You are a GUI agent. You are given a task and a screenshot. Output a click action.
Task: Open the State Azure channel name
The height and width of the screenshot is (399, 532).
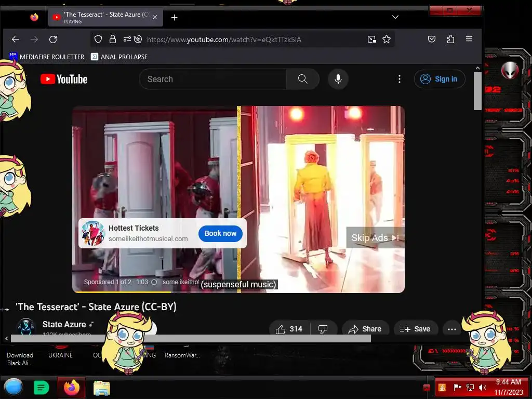(x=64, y=324)
